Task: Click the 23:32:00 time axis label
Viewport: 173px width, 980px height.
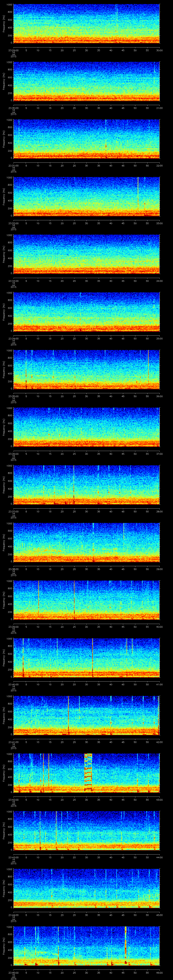Action: coord(13,223)
